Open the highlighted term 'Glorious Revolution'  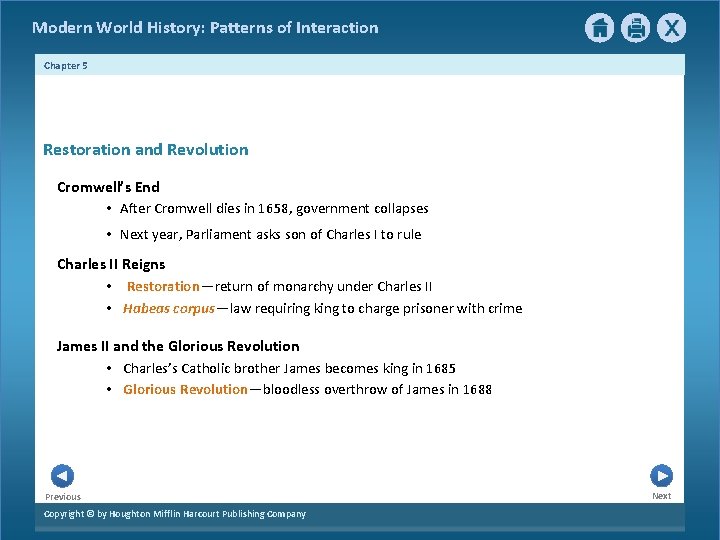pos(186,389)
